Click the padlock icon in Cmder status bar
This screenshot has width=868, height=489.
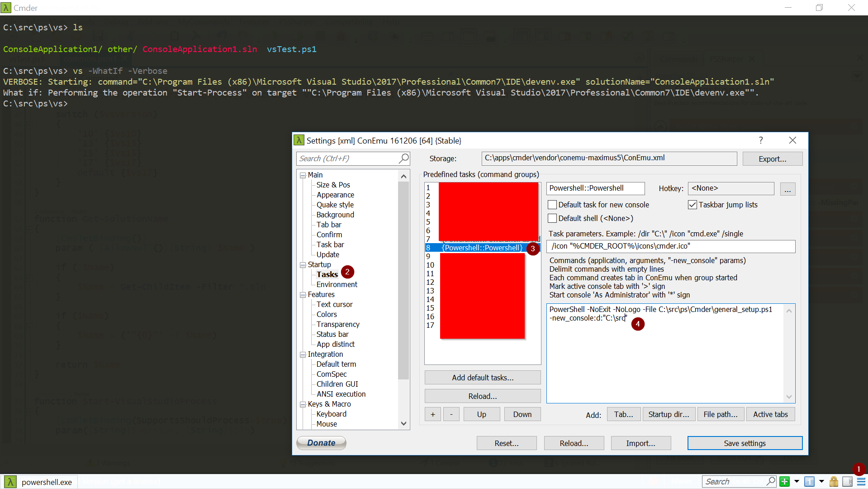834,481
